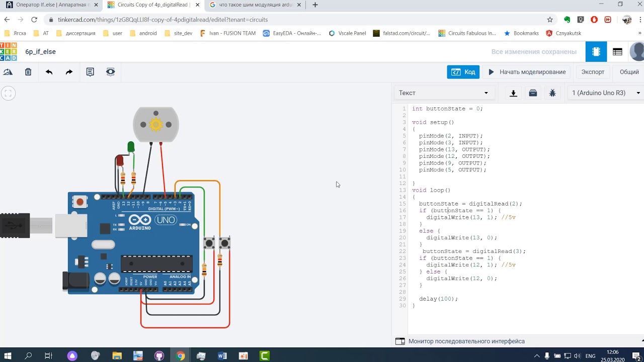The height and width of the screenshot is (362, 644).
Task: Open the falstad.com/circuit bookmark
Action: coord(401,33)
